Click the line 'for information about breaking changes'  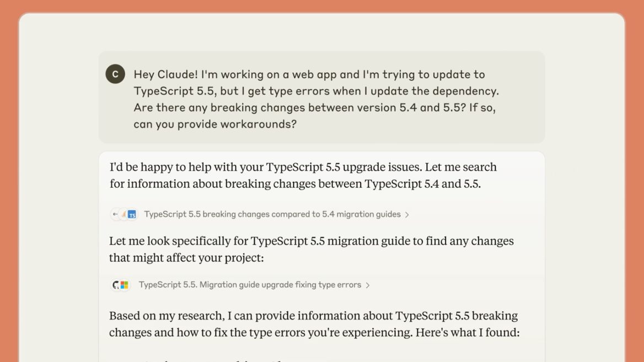point(295,184)
